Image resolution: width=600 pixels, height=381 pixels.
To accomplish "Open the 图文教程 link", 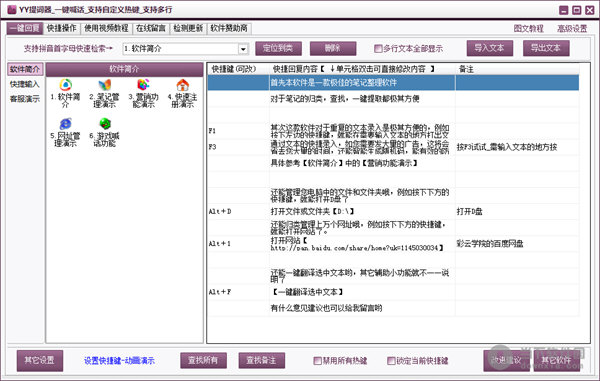I will click(x=528, y=29).
